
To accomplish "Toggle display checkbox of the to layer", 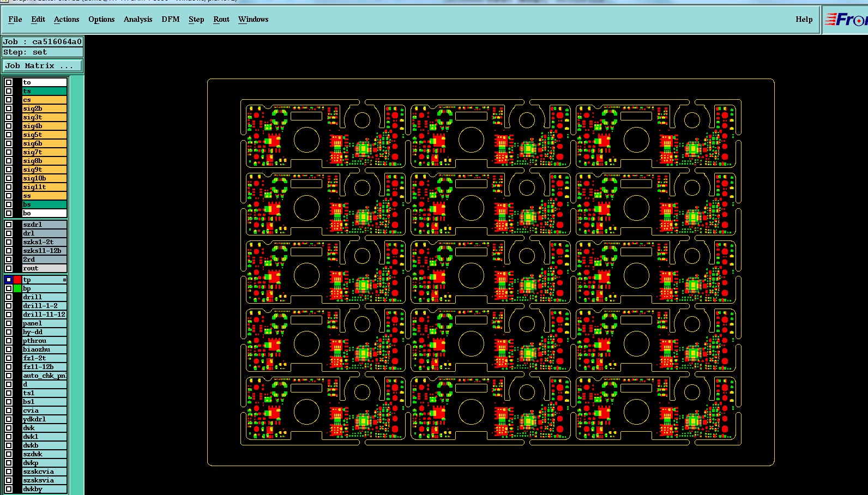I will pos(9,82).
